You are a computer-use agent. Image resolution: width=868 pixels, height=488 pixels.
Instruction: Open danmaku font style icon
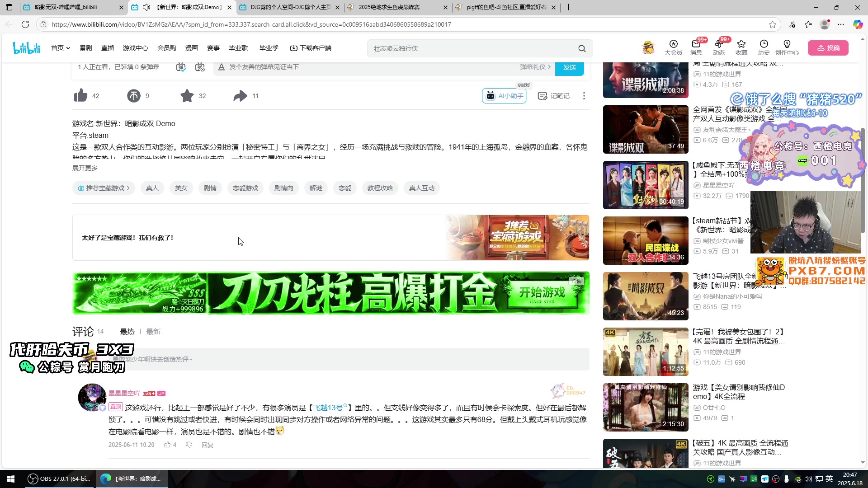click(222, 67)
